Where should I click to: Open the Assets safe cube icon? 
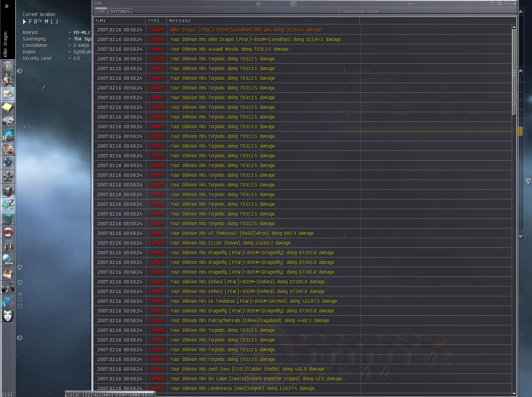(x=8, y=191)
